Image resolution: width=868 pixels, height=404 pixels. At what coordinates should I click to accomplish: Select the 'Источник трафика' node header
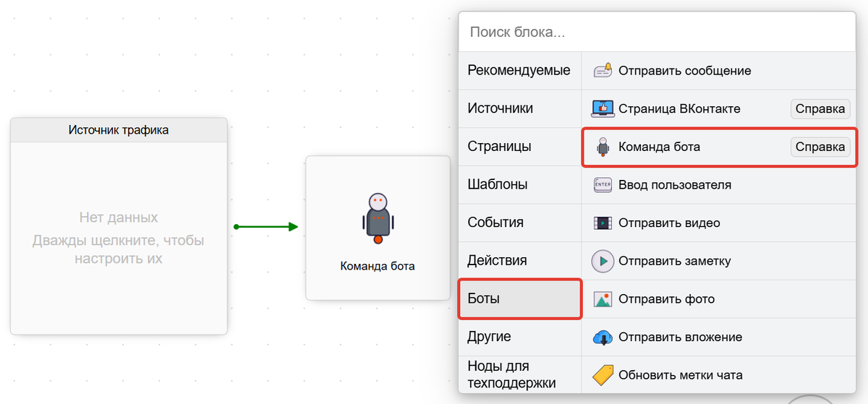119,130
